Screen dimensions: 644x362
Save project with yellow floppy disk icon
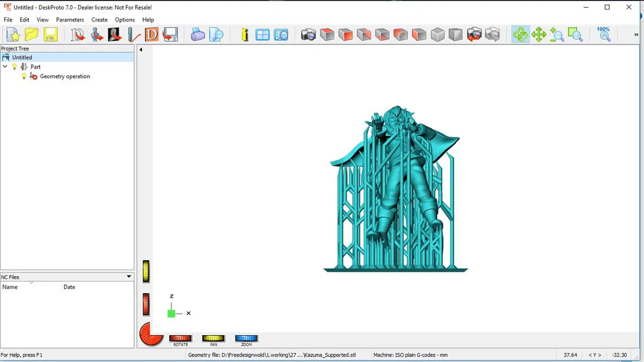pos(50,35)
